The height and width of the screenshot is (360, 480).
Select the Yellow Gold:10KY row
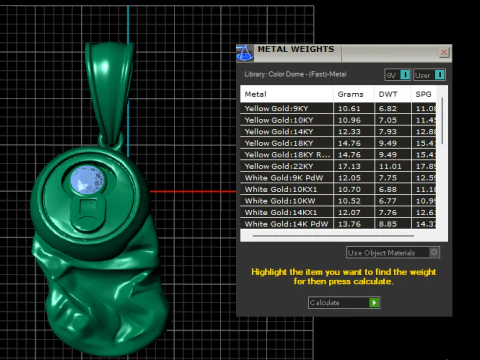pos(338,120)
